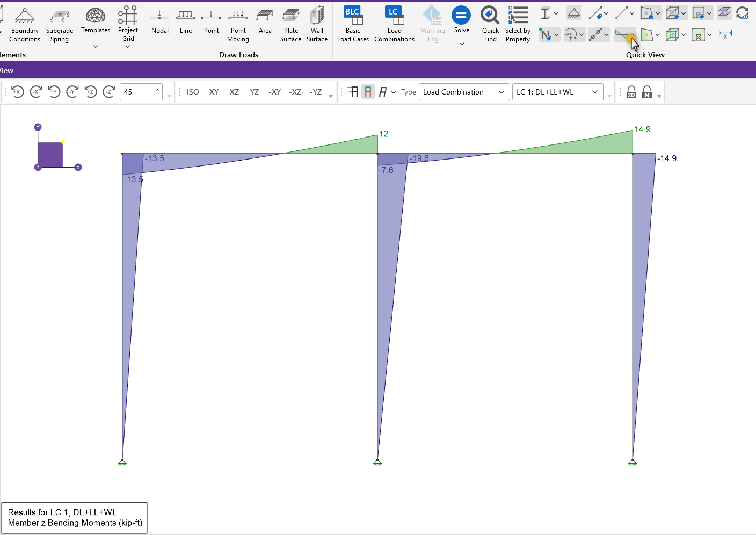Open the Type Load Combination dropdown
Viewport: 756px width, 535px height.
[464, 92]
